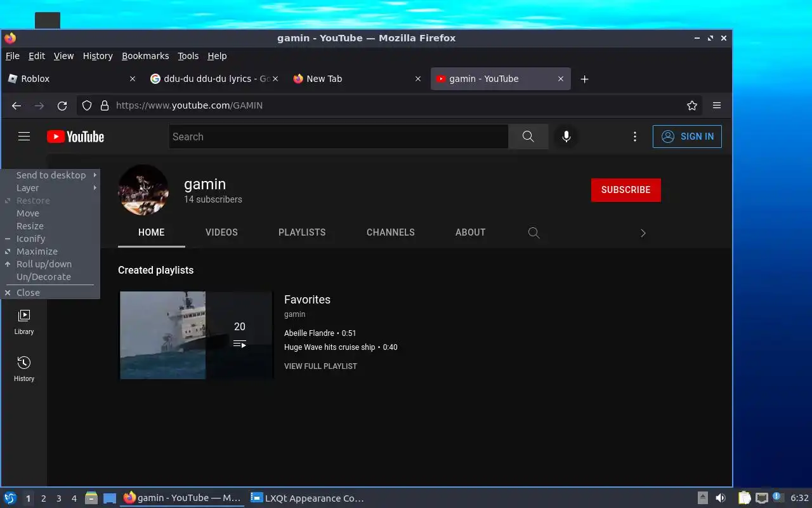
Task: Choose Iconify from the window menu
Action: click(x=51, y=239)
